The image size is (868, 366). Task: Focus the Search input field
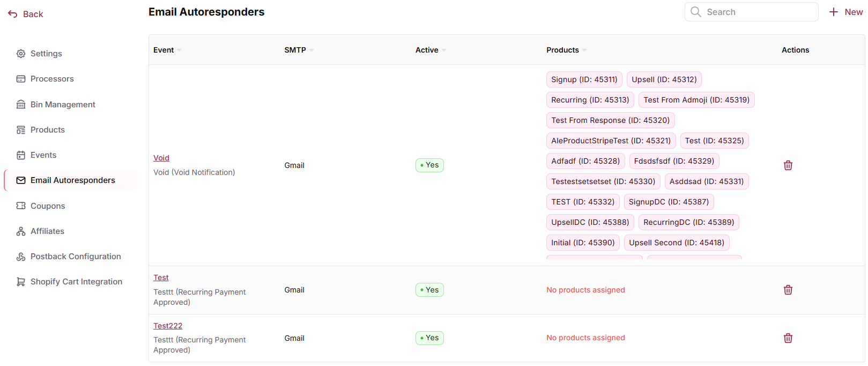752,12
